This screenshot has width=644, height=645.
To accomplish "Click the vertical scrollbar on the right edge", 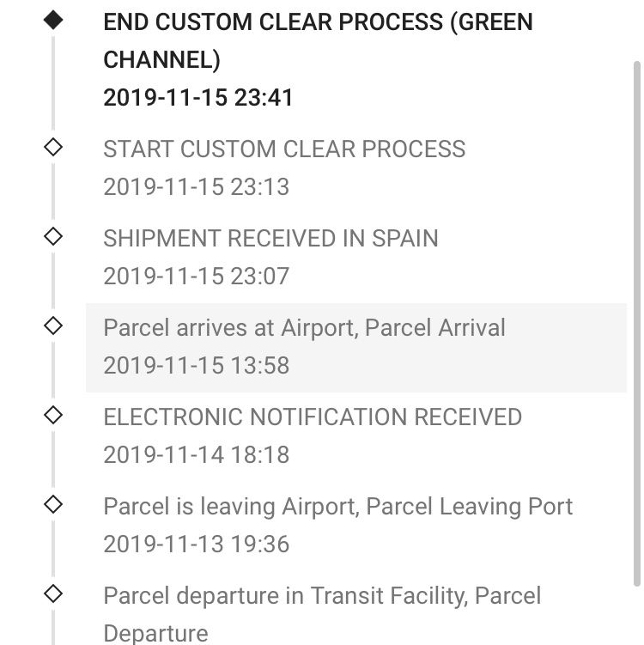I will click(635, 326).
